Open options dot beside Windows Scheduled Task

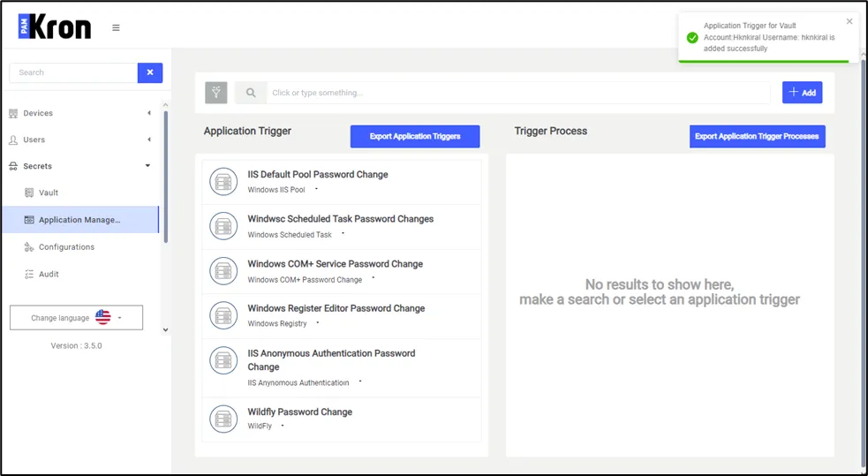click(x=343, y=233)
